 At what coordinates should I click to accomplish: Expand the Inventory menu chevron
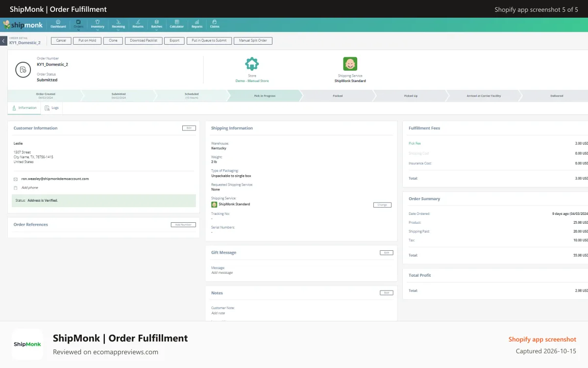98,30
